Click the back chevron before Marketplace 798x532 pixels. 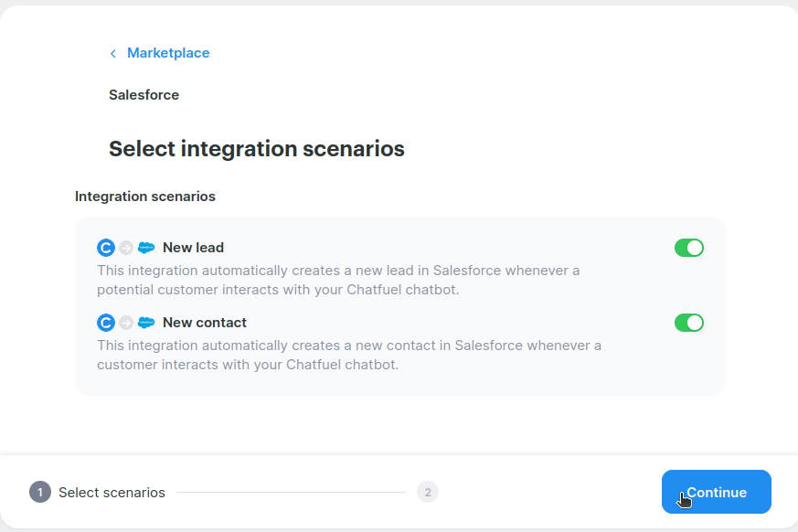113,53
